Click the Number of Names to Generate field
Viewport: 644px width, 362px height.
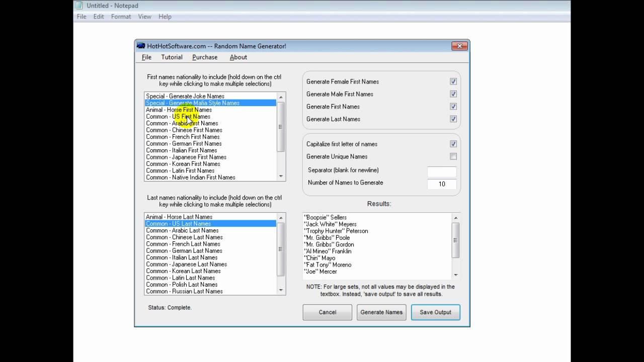pos(442,184)
